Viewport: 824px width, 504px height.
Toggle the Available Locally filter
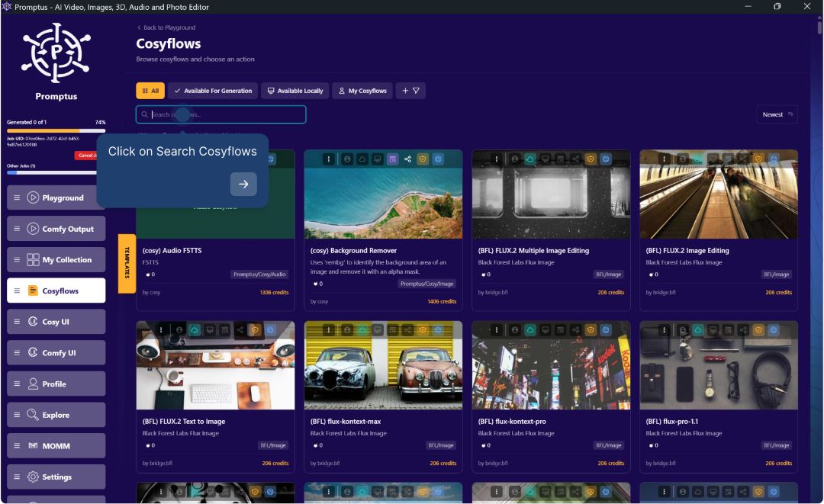coord(295,91)
